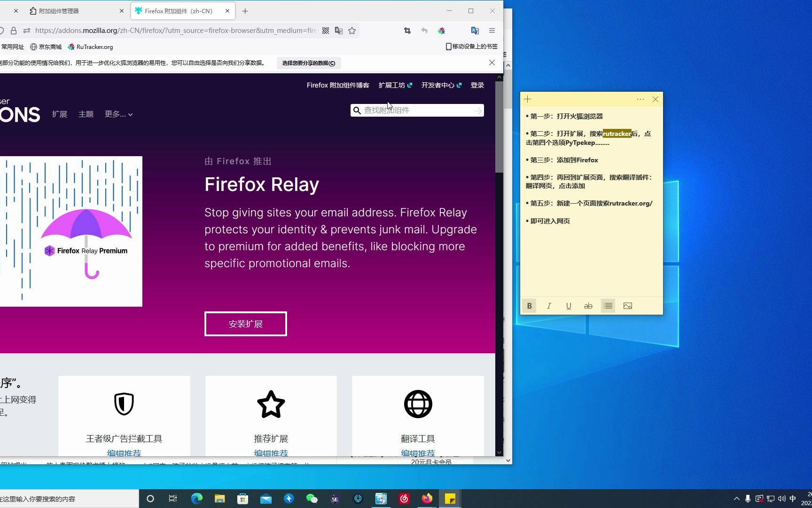Viewport: 812px width, 508px height.
Task: Click the translate page icon in address bar
Action: click(339, 31)
